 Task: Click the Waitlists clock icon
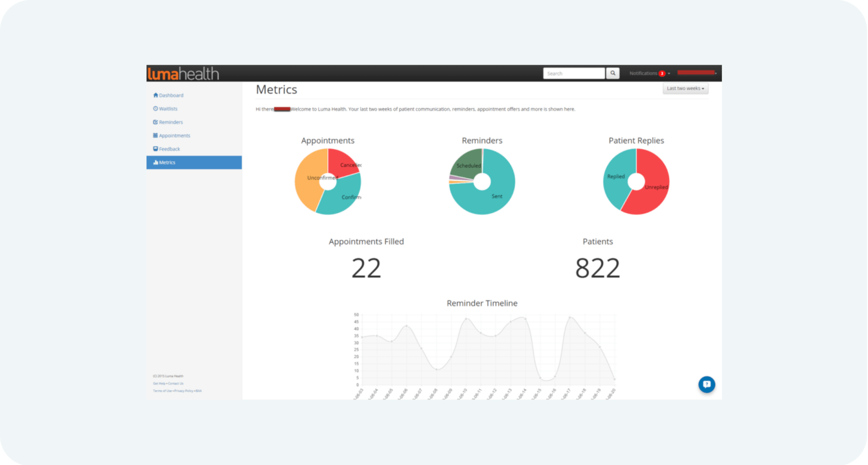coord(156,109)
